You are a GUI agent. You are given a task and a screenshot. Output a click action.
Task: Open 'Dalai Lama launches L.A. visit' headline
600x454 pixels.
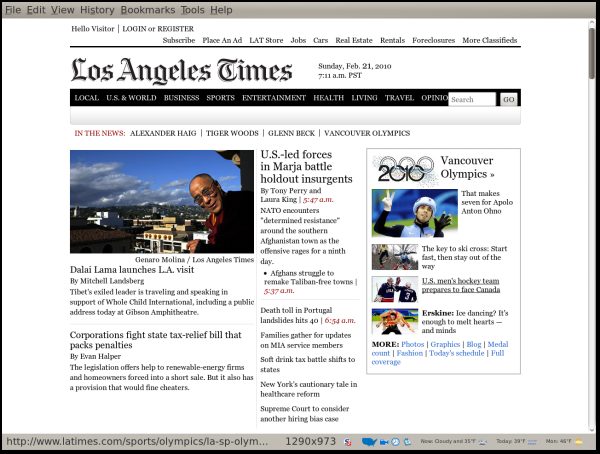pos(132,269)
